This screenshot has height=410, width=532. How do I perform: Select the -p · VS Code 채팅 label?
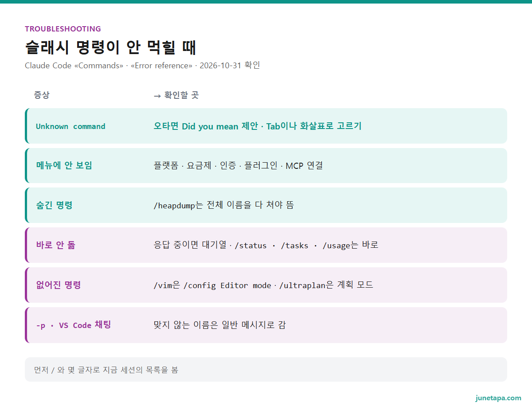pos(73,325)
